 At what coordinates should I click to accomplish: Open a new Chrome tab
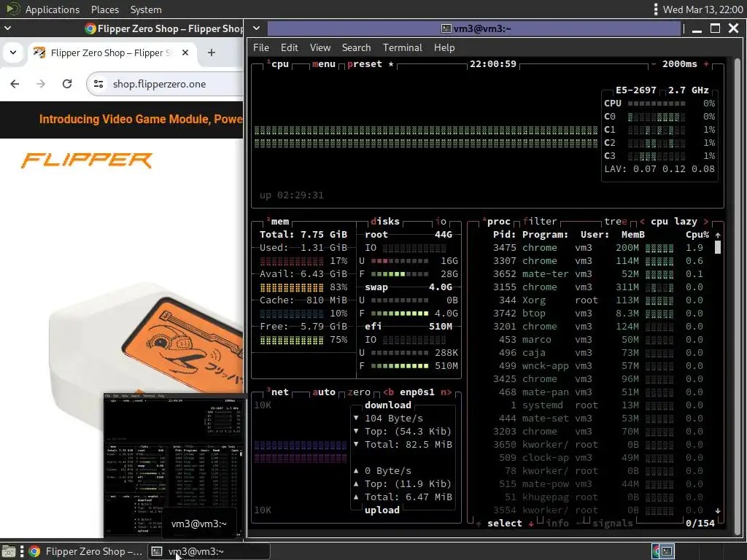tap(212, 52)
